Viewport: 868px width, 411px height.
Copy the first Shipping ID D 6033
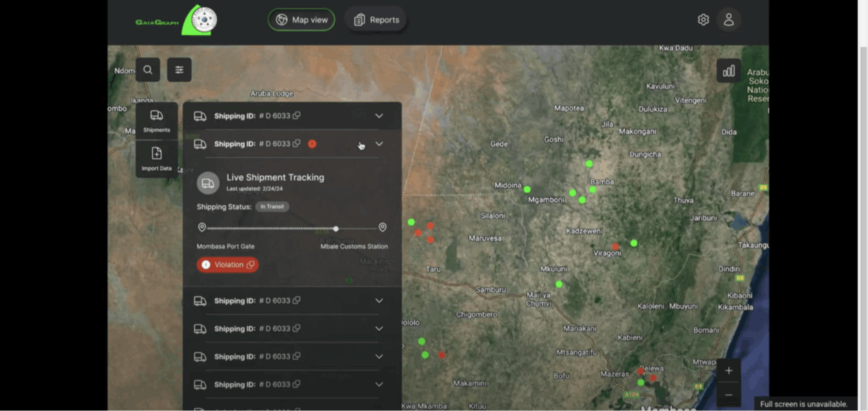(x=297, y=116)
